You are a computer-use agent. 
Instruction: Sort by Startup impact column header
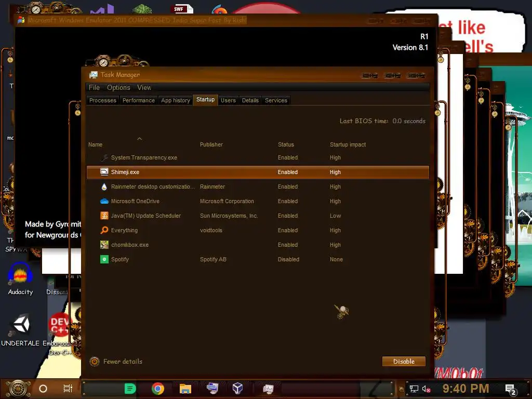pos(348,144)
